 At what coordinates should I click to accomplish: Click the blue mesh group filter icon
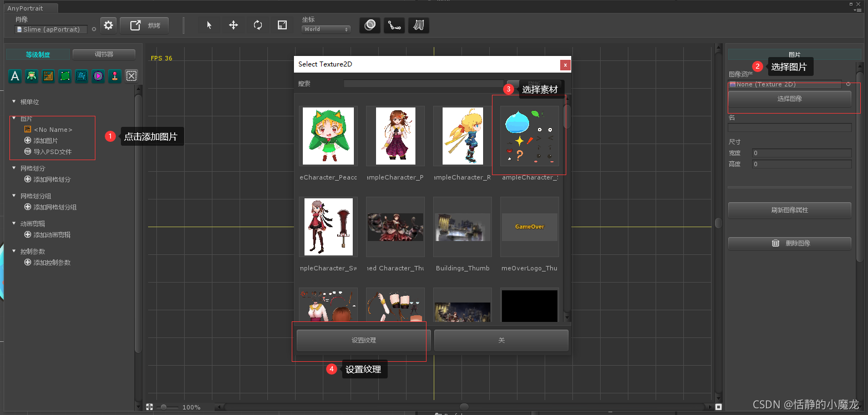pyautogui.click(x=82, y=76)
